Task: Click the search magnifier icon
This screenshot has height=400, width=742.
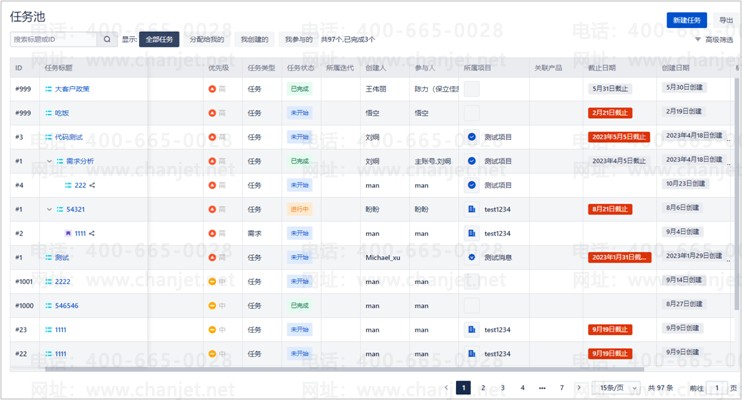Action: click(x=107, y=40)
